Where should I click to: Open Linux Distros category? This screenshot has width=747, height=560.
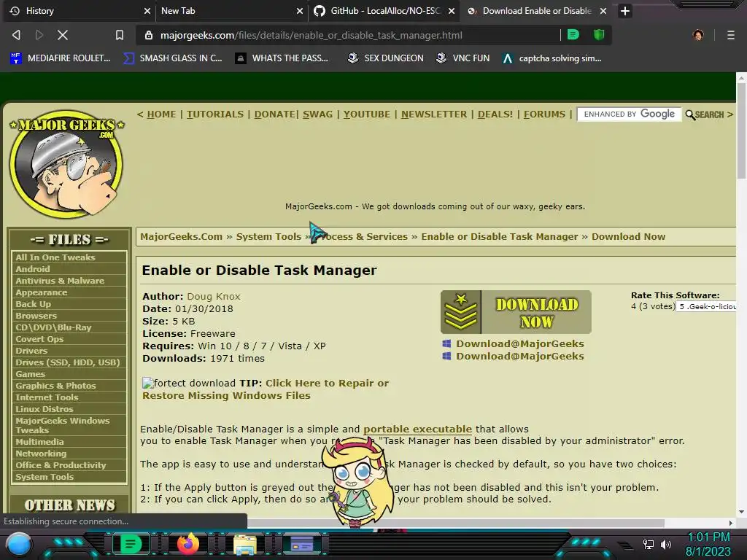pyautogui.click(x=44, y=409)
